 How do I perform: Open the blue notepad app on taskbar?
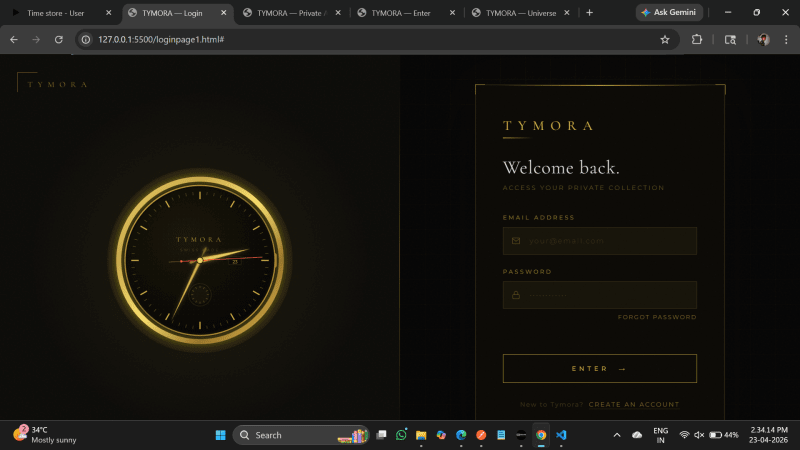pyautogui.click(x=501, y=435)
